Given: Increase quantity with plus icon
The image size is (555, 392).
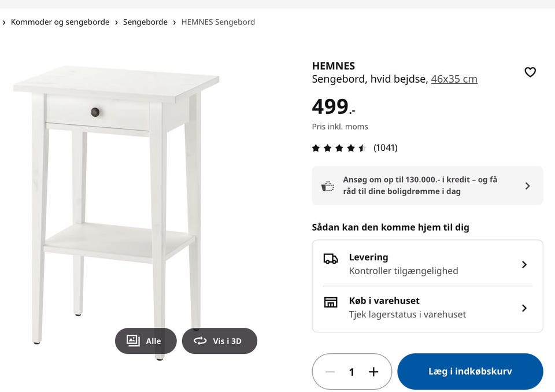Looking at the screenshot, I should 373,372.
